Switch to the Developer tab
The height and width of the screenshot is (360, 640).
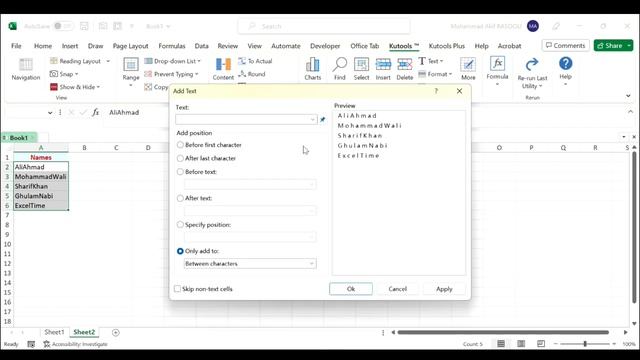[325, 46]
